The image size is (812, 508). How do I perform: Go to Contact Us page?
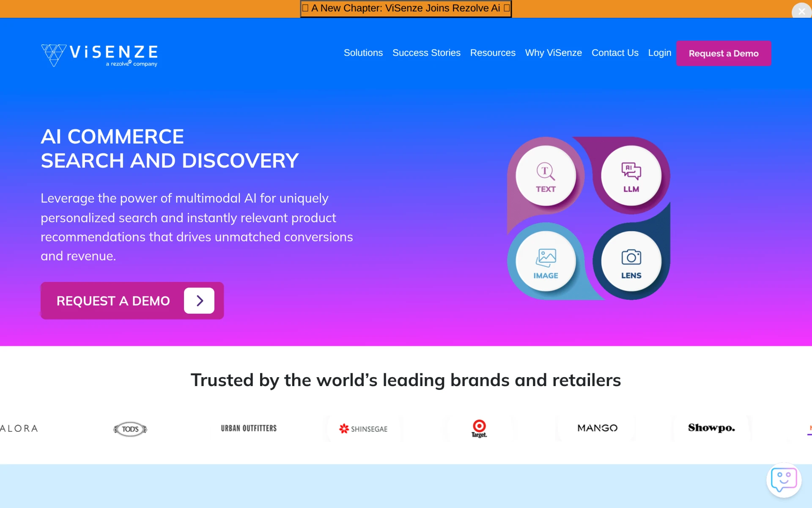(x=615, y=53)
